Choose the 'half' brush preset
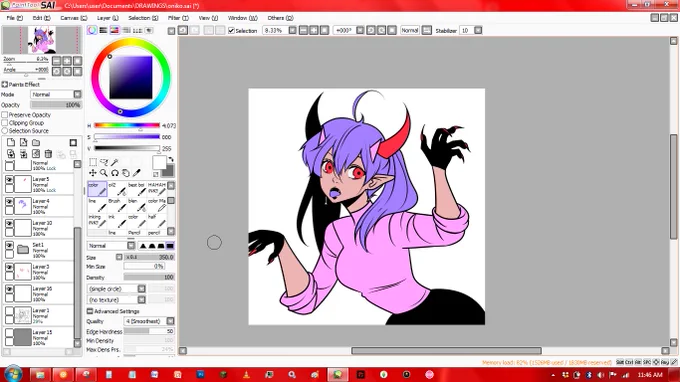The height and width of the screenshot is (382, 680). pyautogui.click(x=157, y=221)
